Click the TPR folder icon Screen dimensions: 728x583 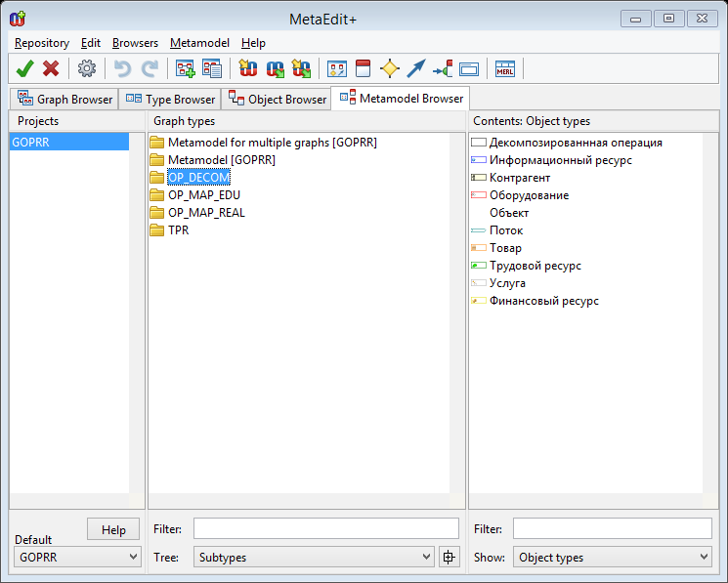pos(157,230)
